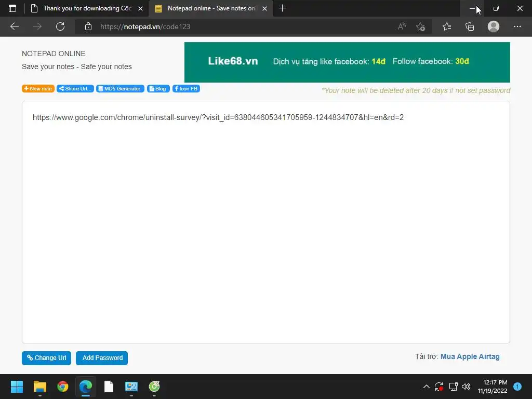
Task: Go back to the previous page
Action: 15,26
